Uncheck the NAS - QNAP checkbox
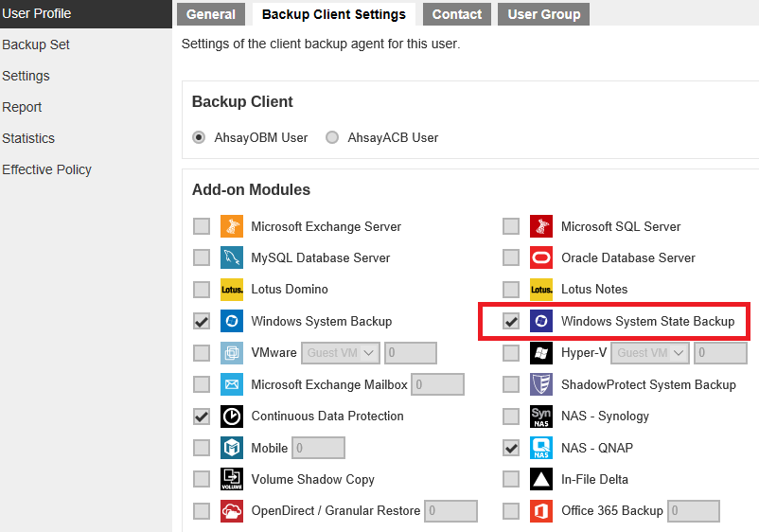The image size is (759, 532). coord(511,448)
